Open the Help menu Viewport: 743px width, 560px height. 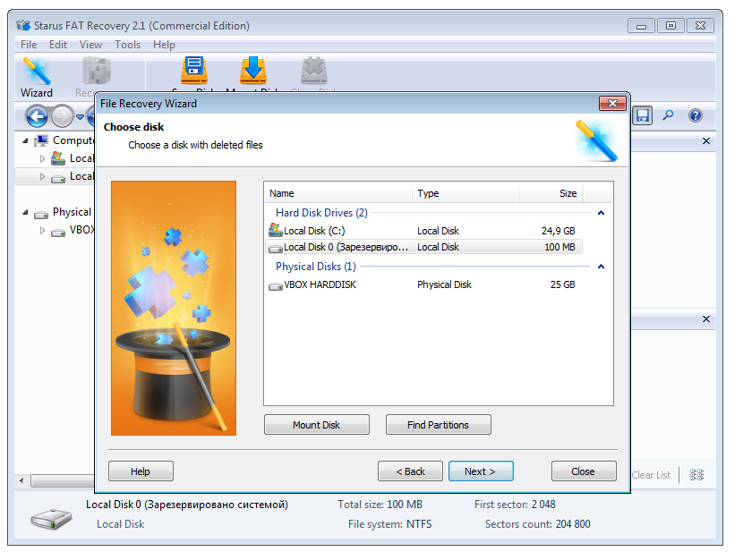coord(164,45)
